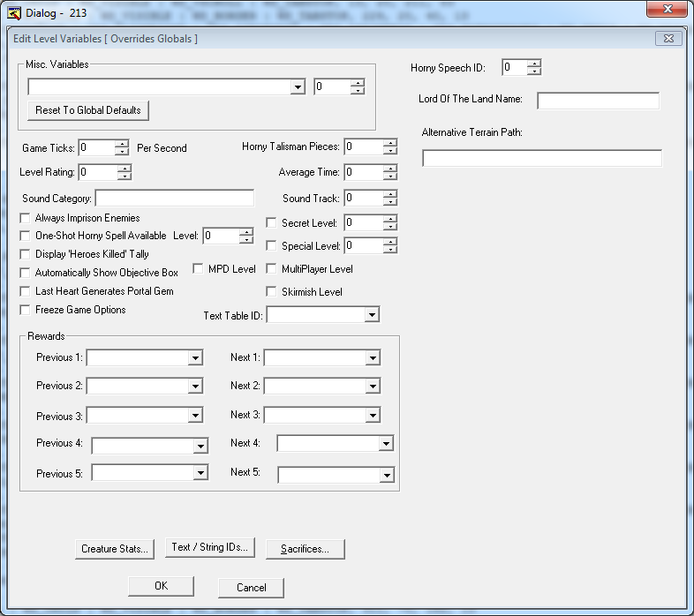Viewport: 694px width, 616px height.
Task: Open Text / String IDs dialog
Action: click(x=210, y=547)
